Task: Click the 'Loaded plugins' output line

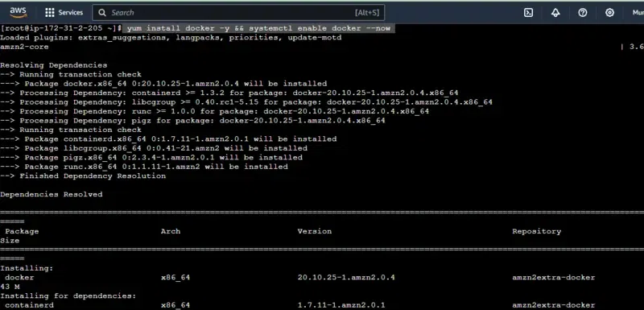Action: [171, 38]
